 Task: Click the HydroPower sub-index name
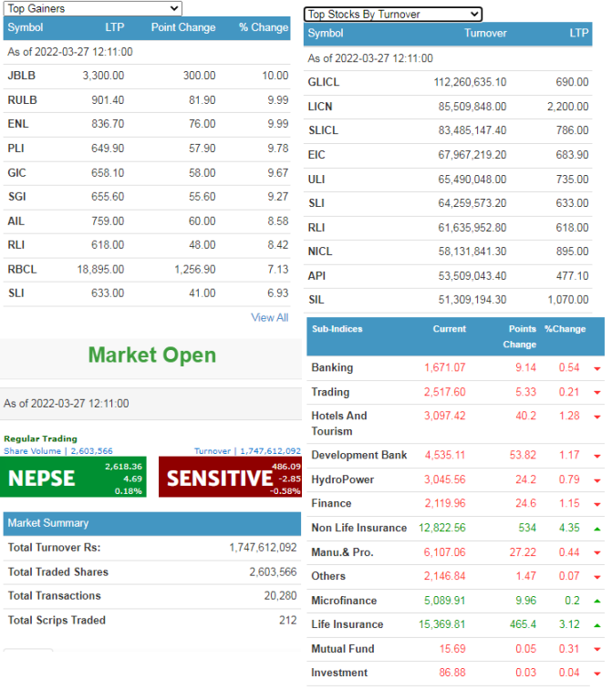(x=343, y=479)
